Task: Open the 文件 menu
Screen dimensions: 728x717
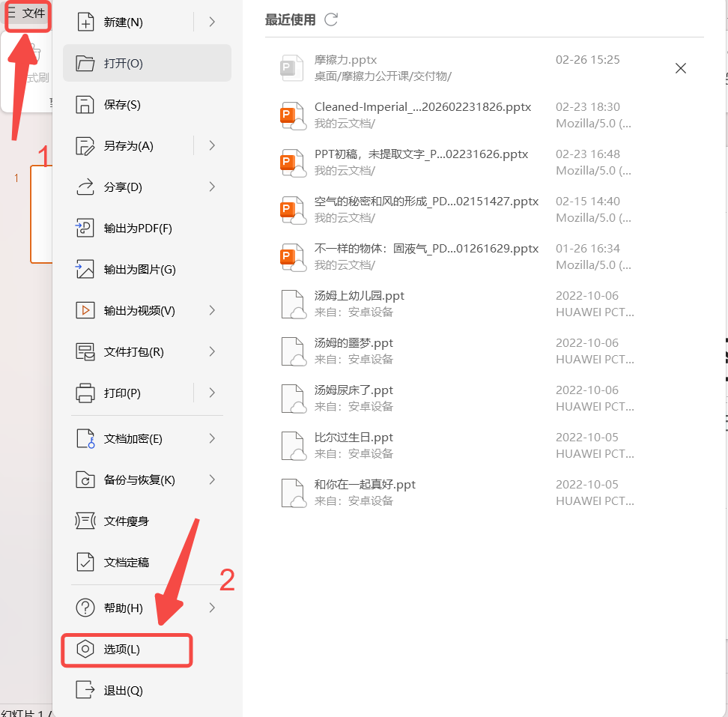Action: coord(28,13)
